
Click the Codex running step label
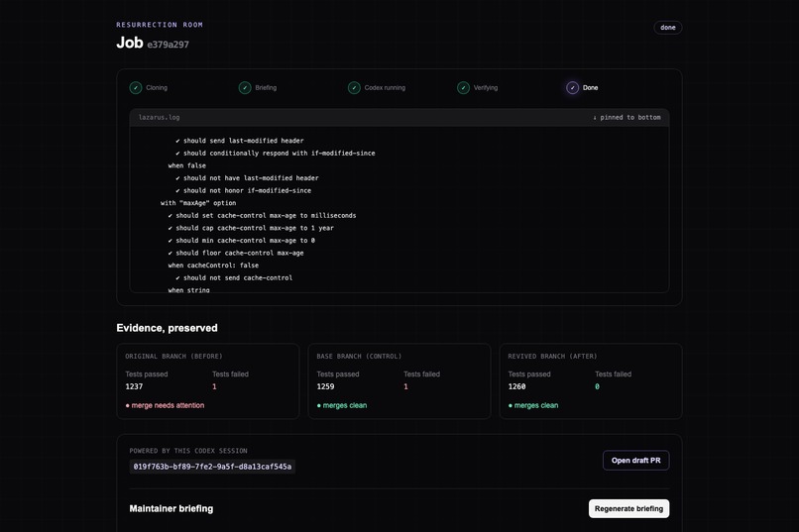(x=385, y=87)
